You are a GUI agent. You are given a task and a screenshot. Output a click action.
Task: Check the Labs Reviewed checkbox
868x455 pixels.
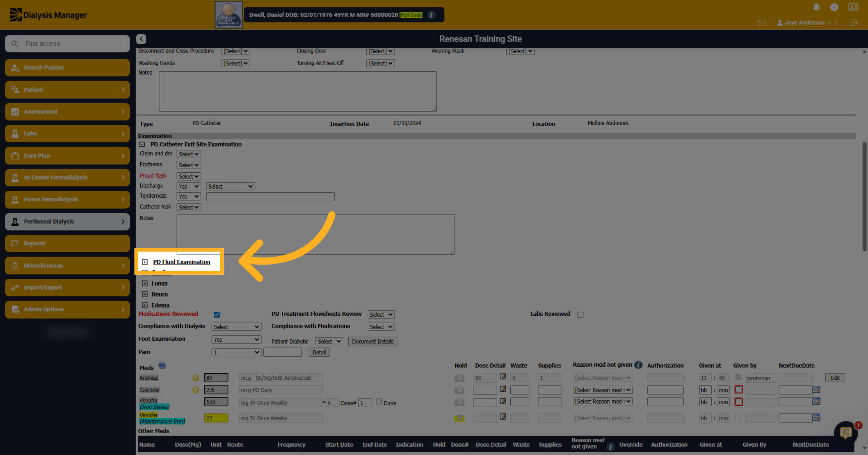coord(580,315)
